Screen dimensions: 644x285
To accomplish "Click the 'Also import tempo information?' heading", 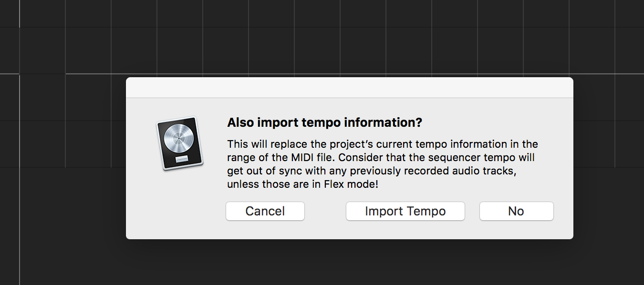I will coord(324,122).
